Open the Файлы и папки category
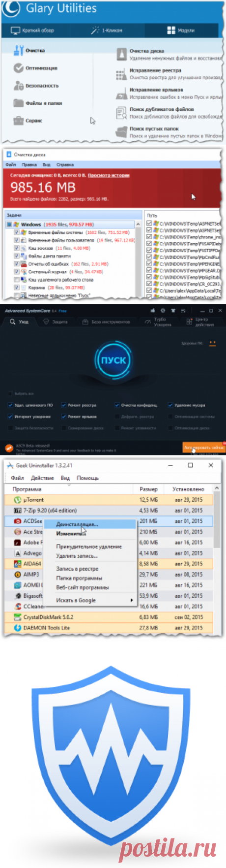The width and height of the screenshot is (226, 868). [x=37, y=103]
